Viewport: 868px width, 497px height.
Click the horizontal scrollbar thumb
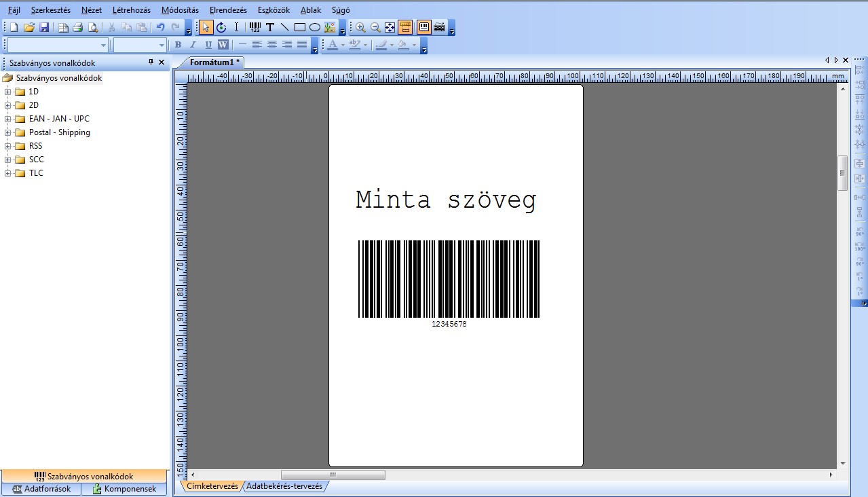(x=333, y=475)
